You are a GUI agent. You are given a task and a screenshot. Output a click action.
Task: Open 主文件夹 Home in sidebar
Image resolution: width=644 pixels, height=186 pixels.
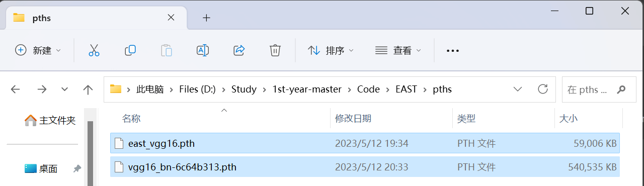50,121
